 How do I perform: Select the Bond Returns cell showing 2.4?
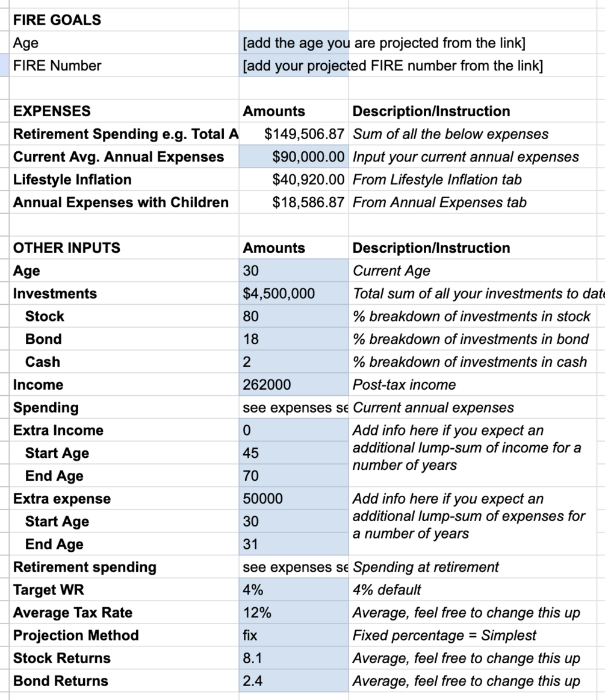tap(294, 680)
